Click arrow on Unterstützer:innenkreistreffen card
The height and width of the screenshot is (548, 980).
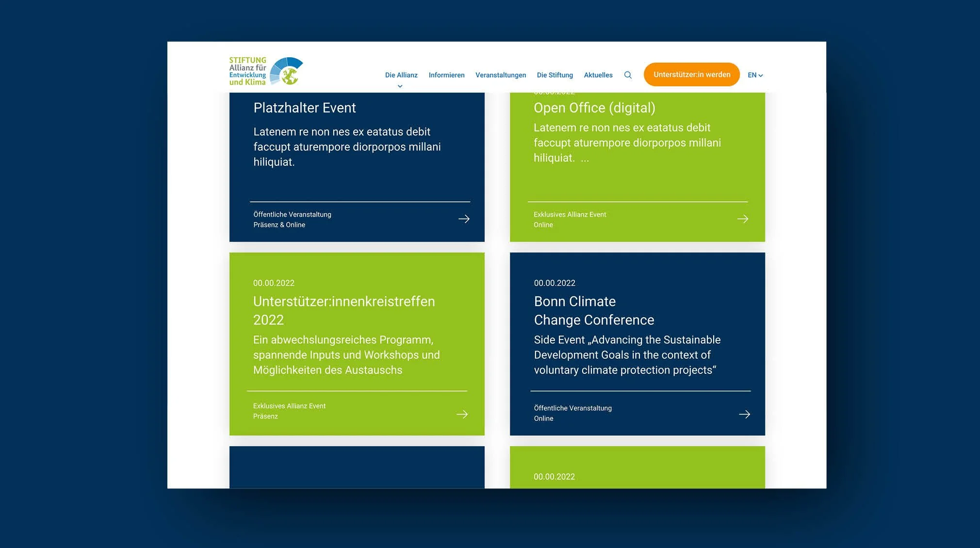(462, 414)
